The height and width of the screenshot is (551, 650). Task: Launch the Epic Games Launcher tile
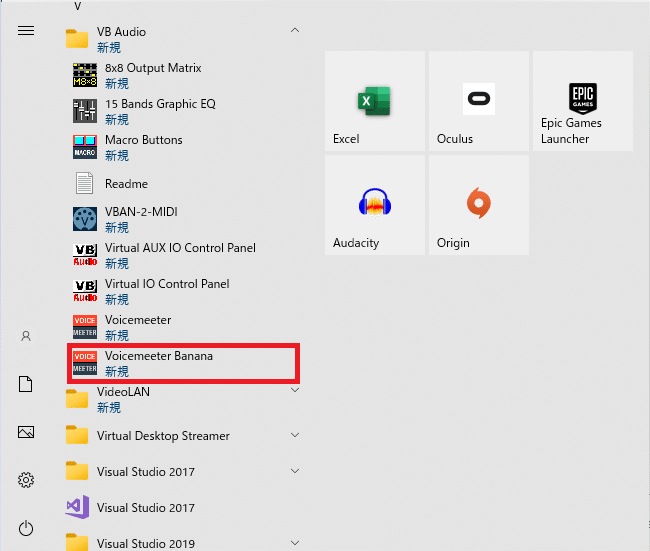click(x=583, y=101)
